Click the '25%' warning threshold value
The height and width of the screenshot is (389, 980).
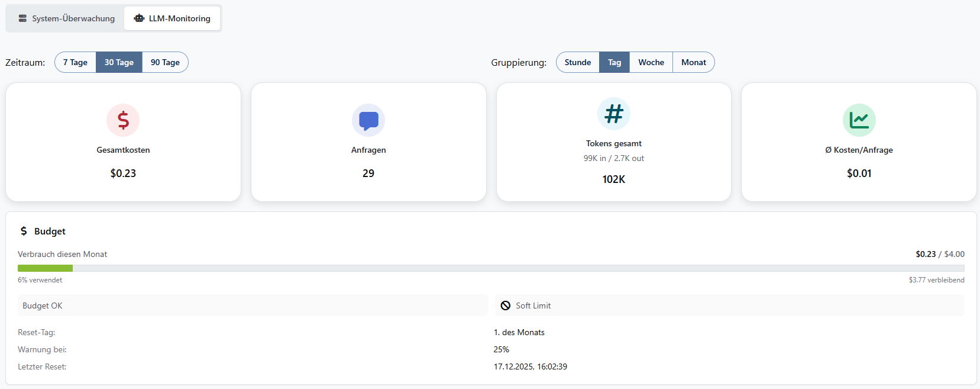tap(502, 349)
